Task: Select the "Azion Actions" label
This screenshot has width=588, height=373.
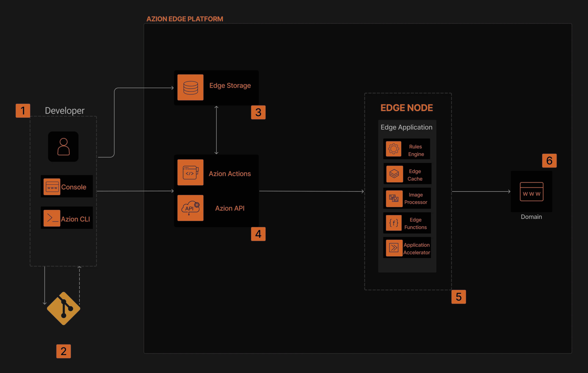Action: coord(230,174)
